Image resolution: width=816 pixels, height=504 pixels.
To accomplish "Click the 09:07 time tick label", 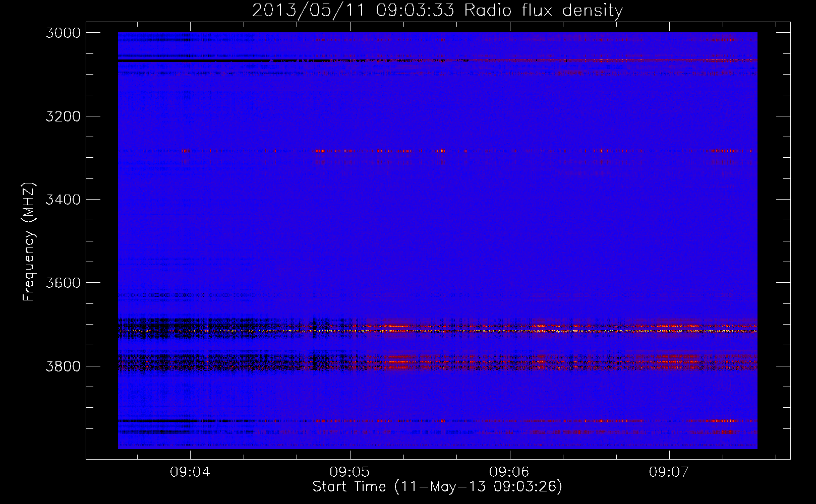I will click(669, 472).
